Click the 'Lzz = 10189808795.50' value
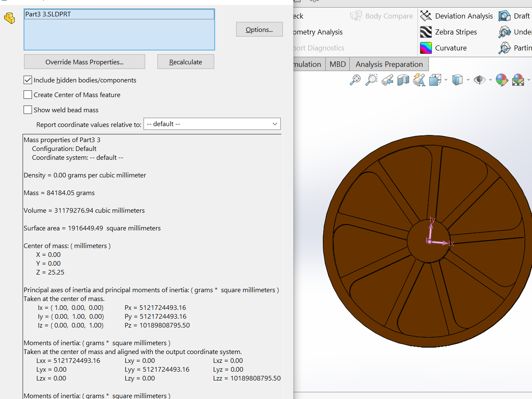 point(247,378)
